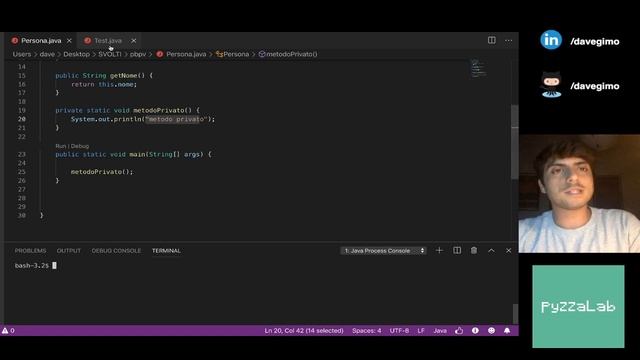Close the Test.java tab
Screen dimensions: 640x360
coord(133,41)
